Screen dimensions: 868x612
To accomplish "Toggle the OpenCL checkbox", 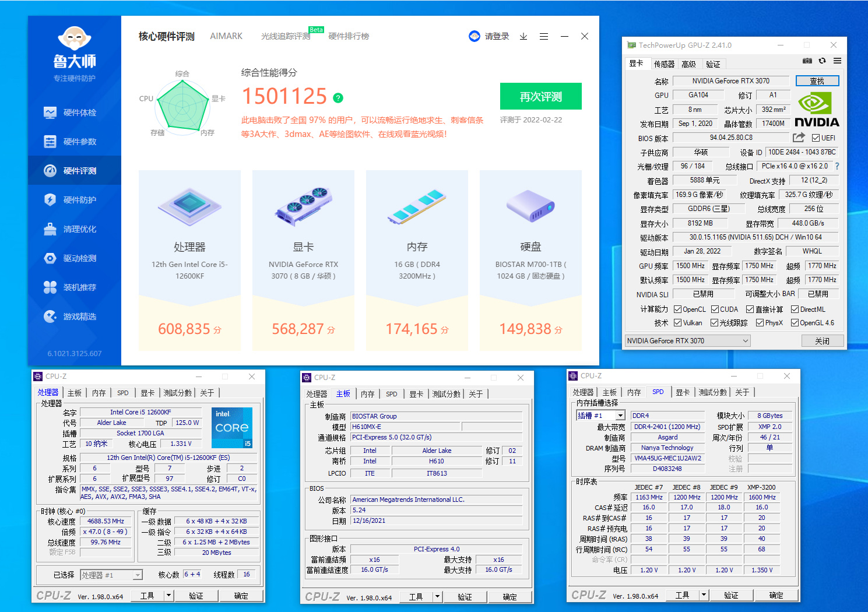I will 677,309.
